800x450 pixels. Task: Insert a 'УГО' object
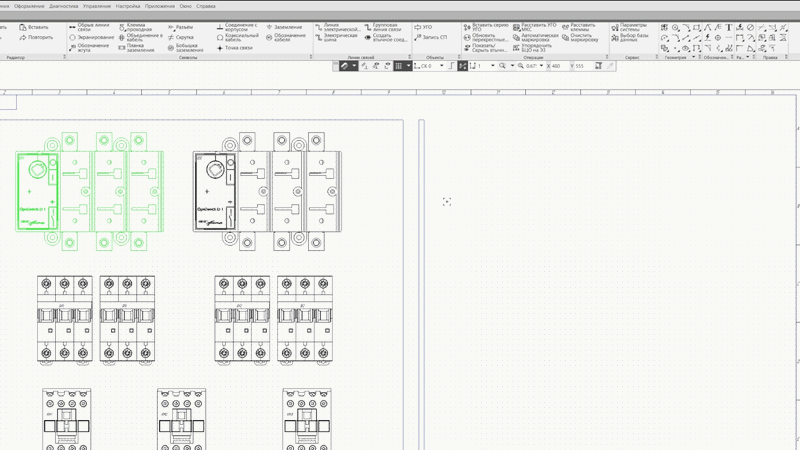(x=423, y=27)
